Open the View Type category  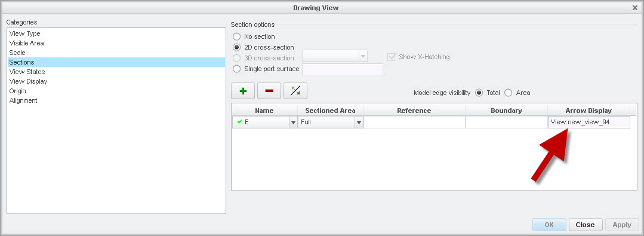pyautogui.click(x=116, y=33)
